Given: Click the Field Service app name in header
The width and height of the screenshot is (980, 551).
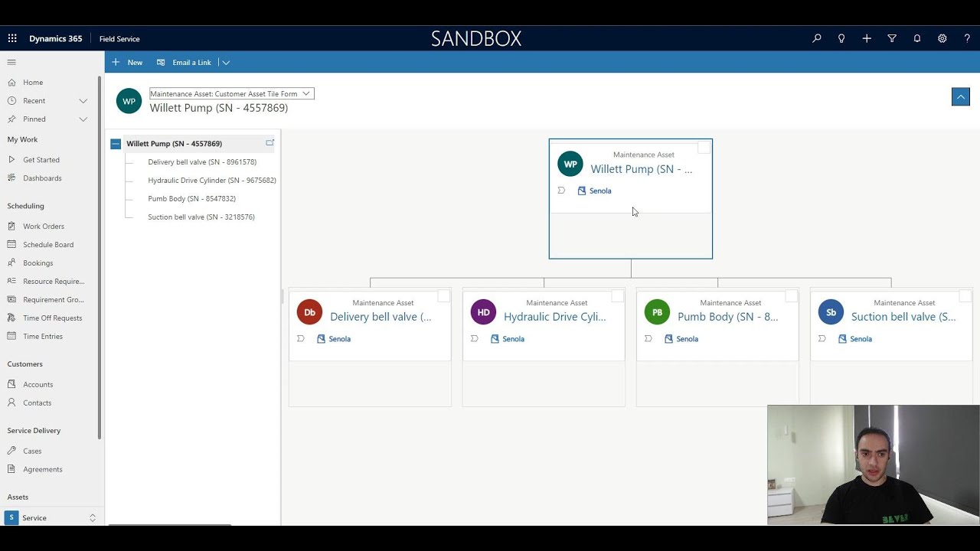Looking at the screenshot, I should [119, 38].
